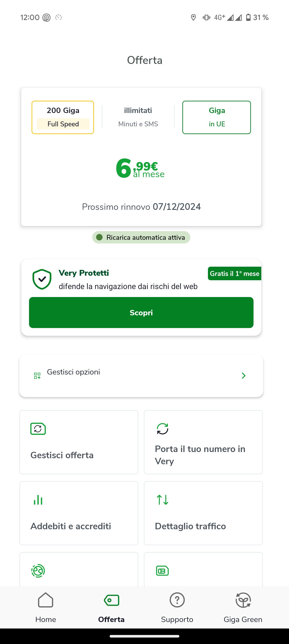
Task: Select the 200 Giga Full Speed box
Action: [x=63, y=117]
